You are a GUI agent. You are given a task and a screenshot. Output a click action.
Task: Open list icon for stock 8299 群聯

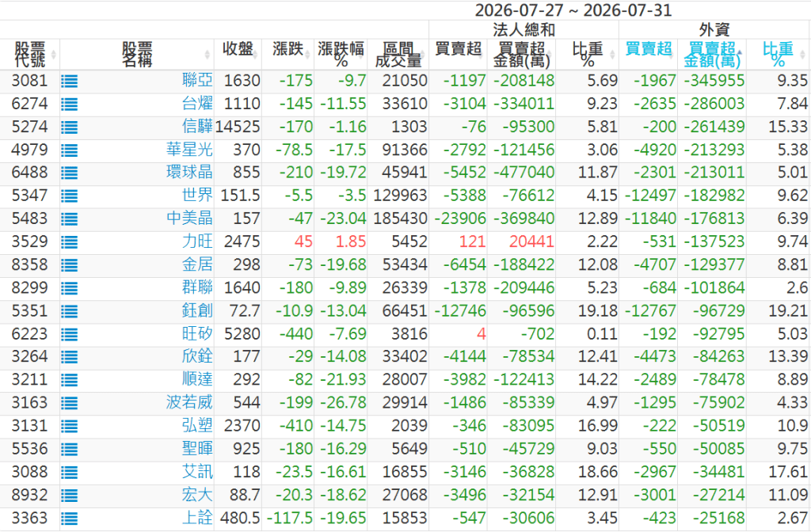[70, 288]
